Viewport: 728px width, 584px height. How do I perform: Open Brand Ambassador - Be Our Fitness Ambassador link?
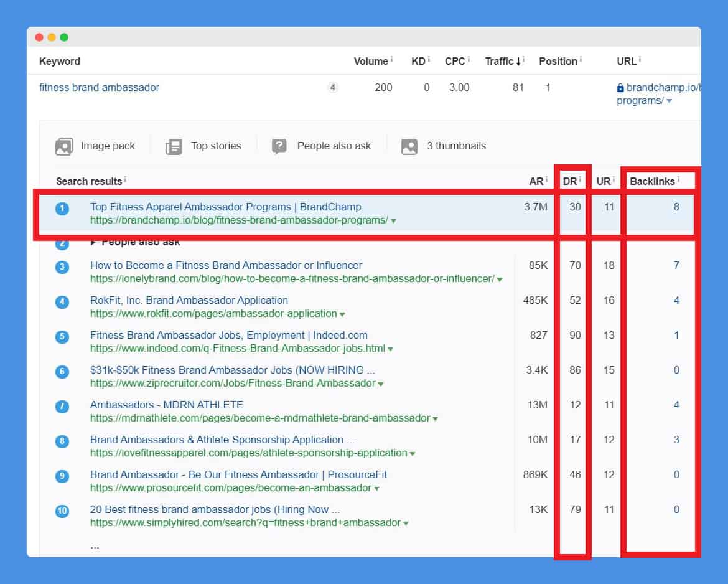point(239,474)
